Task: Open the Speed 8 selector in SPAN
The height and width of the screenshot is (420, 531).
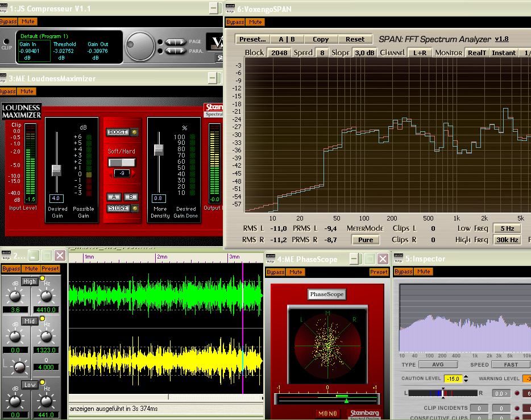Action: (322, 53)
